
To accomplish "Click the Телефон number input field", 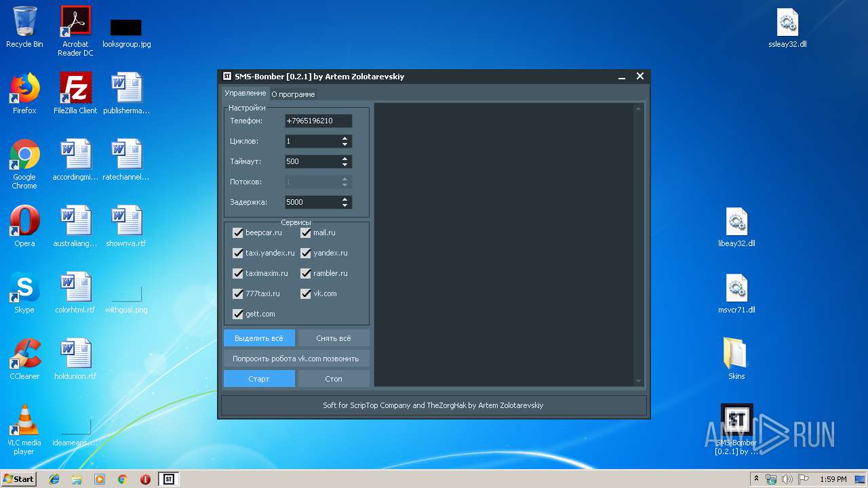I will coord(318,121).
